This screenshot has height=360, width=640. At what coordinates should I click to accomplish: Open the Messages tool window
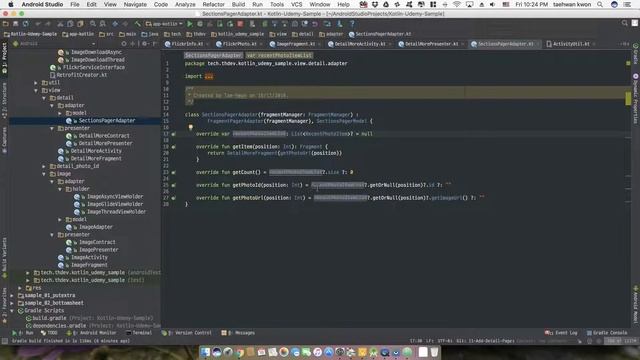coord(238,333)
